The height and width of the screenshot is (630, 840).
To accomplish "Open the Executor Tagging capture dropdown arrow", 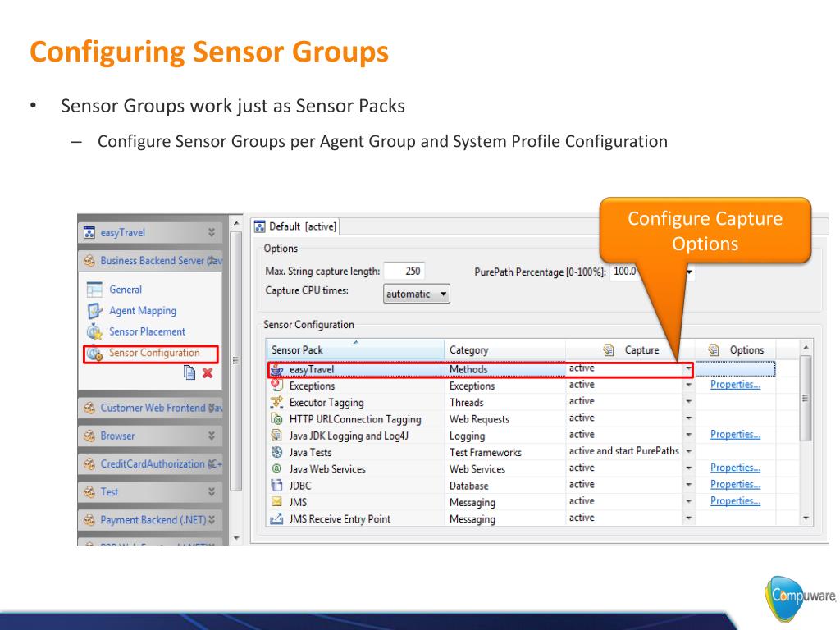I will point(689,402).
